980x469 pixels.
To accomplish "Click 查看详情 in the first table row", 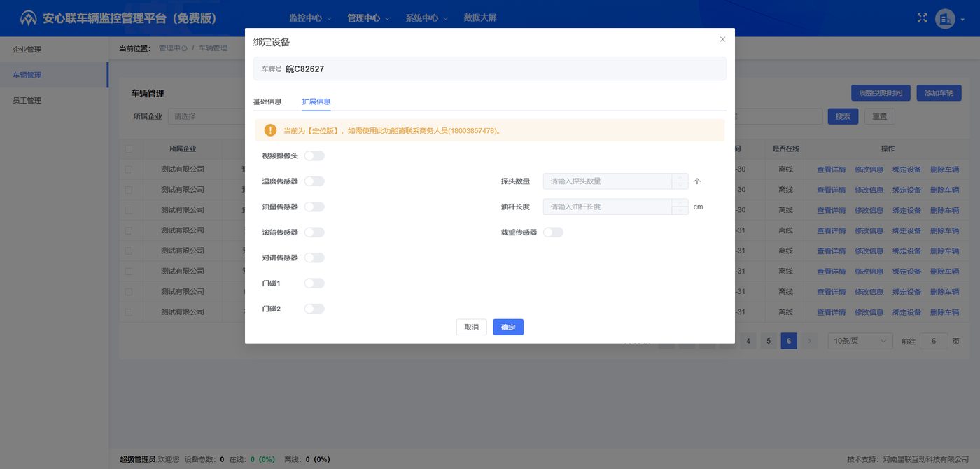I will [831, 169].
